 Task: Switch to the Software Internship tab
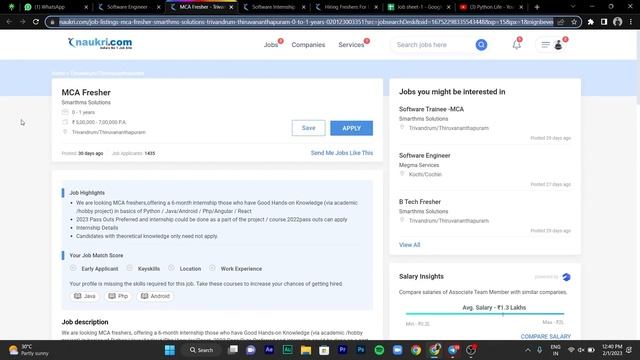[x=274, y=7]
